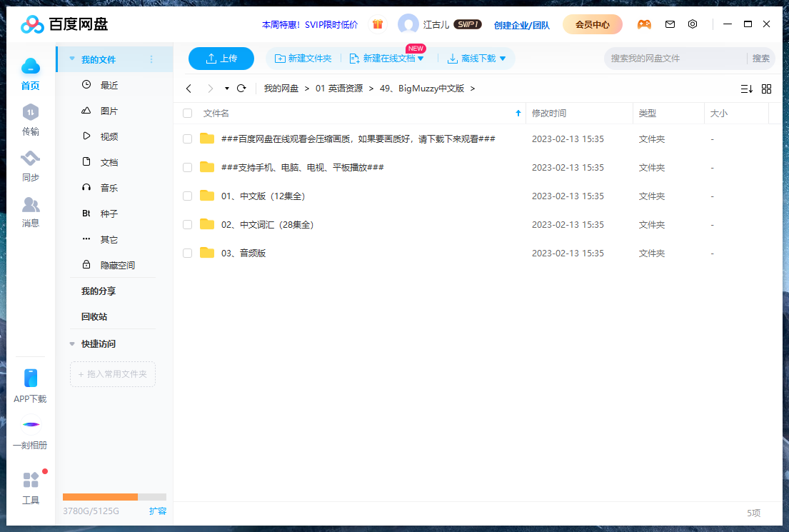Check the select-all checkbox in header
This screenshot has width=789, height=532.
(x=187, y=113)
